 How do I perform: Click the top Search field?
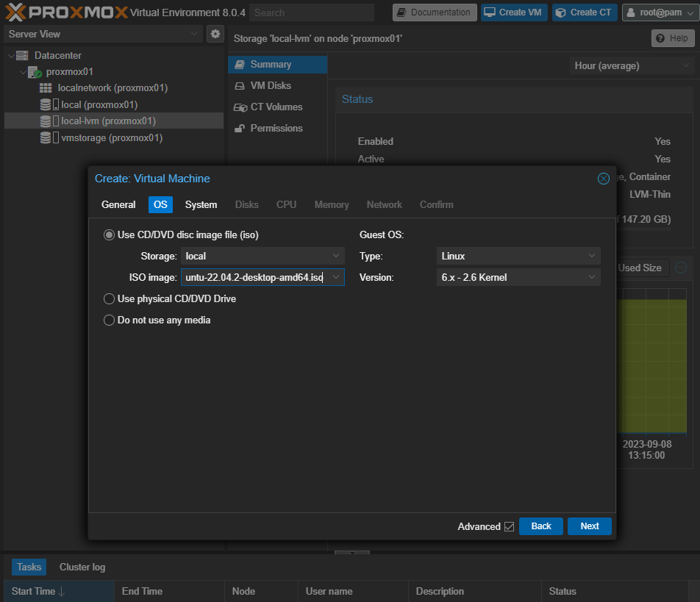pos(311,12)
